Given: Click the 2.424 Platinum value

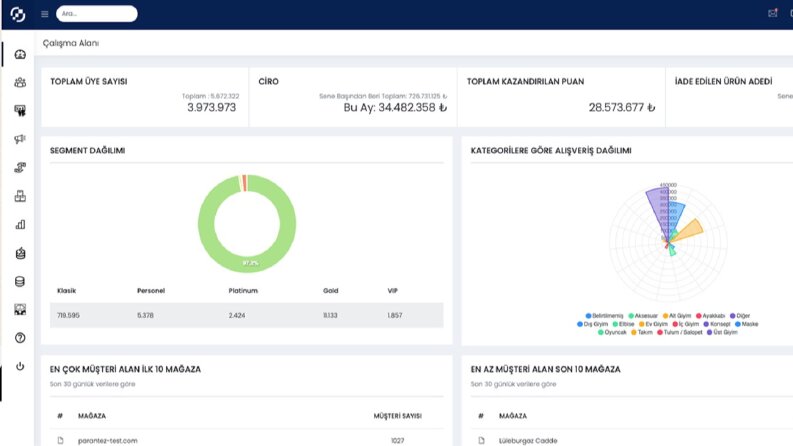Looking at the screenshot, I should 237,316.
